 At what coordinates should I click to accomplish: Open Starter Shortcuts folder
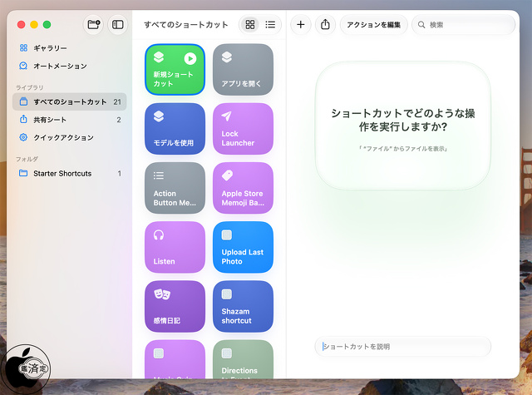pos(70,174)
